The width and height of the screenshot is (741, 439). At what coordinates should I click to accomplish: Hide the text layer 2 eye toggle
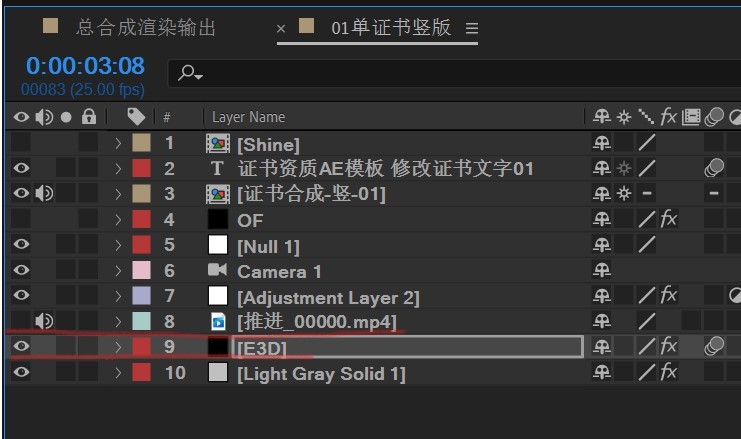21,168
